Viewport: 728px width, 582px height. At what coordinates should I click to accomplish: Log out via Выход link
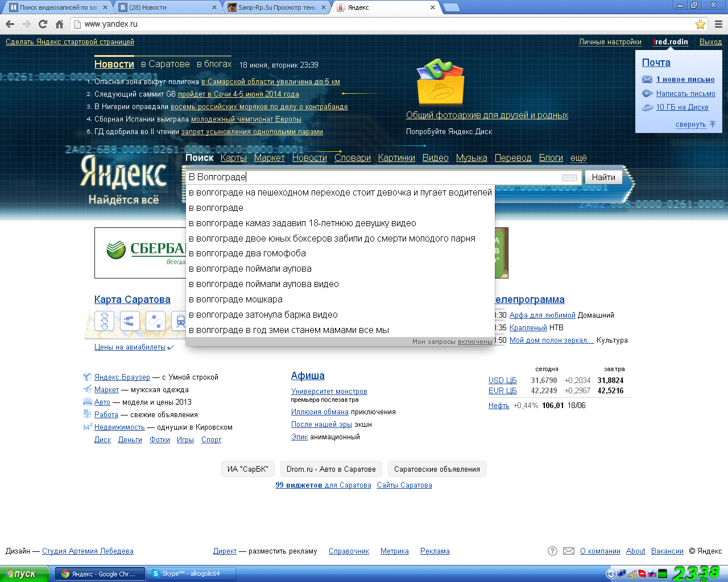pos(711,42)
